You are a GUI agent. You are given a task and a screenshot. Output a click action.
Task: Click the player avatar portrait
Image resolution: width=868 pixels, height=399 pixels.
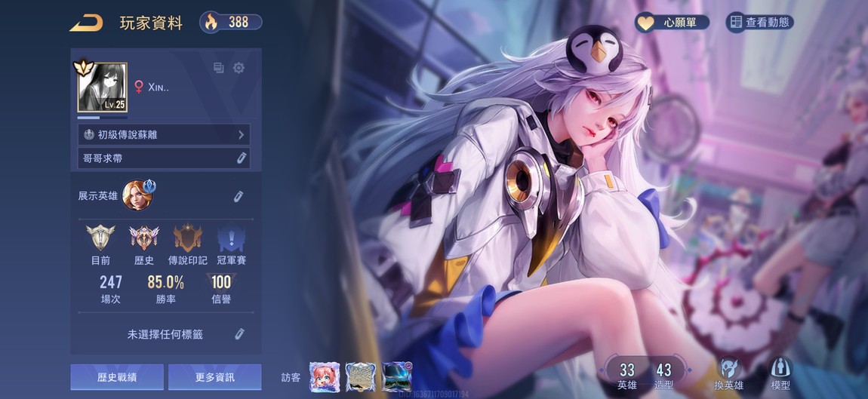point(102,87)
